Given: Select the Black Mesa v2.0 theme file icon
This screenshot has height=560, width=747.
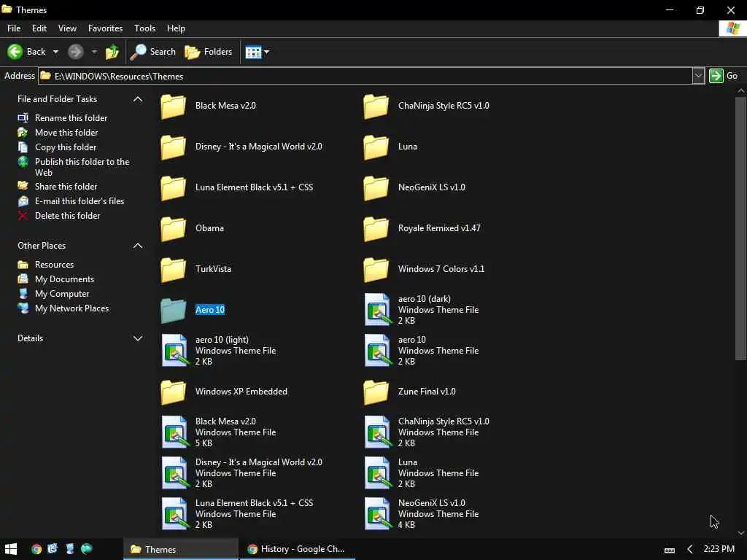Looking at the screenshot, I should tap(174, 432).
